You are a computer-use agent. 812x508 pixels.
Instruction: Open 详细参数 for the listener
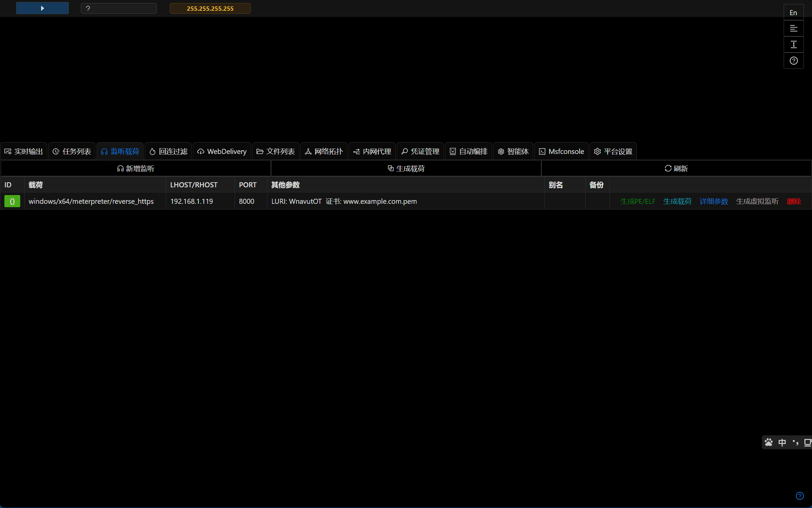pos(714,201)
